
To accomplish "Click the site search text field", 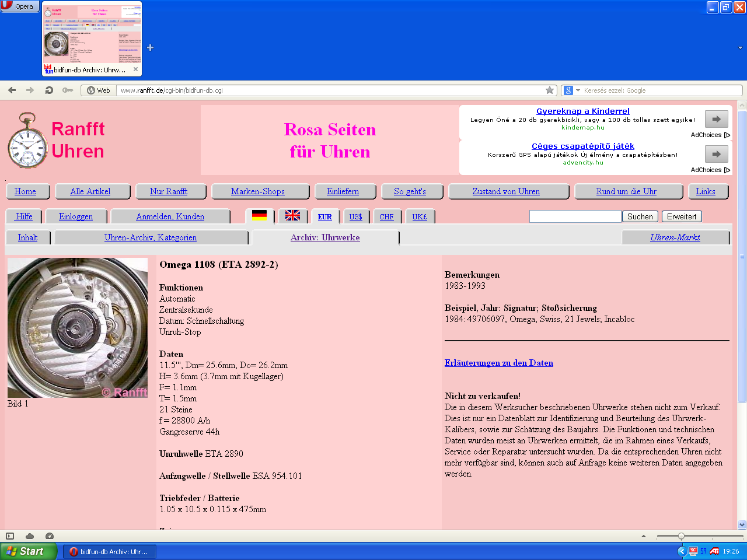I will click(575, 216).
